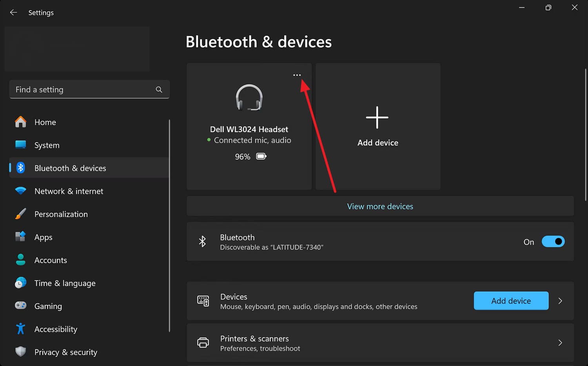
Task: Click the 'Preferences, troubleshoot' subtitle
Action: pyautogui.click(x=260, y=348)
